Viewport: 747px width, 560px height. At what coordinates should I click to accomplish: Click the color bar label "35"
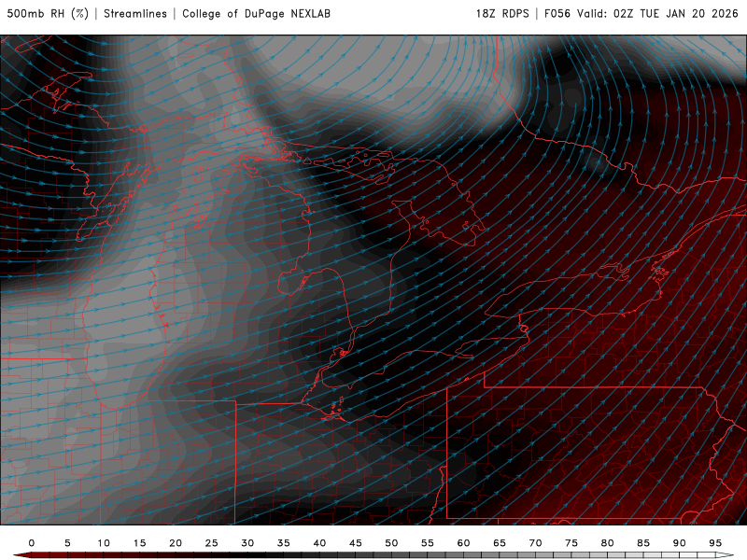tap(284, 543)
